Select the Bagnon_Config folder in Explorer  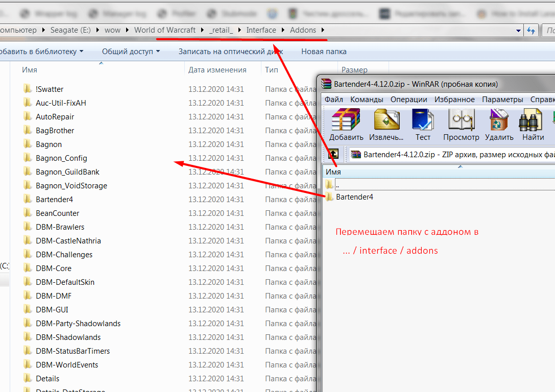point(61,158)
